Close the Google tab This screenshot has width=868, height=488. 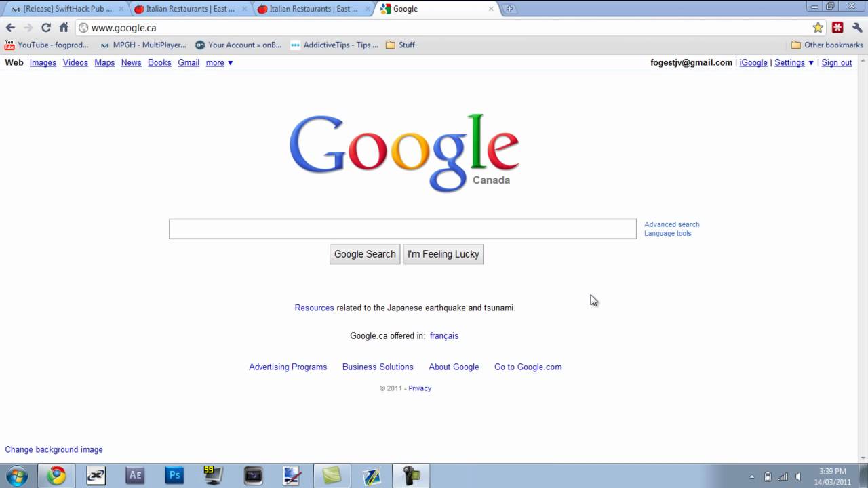(x=492, y=9)
